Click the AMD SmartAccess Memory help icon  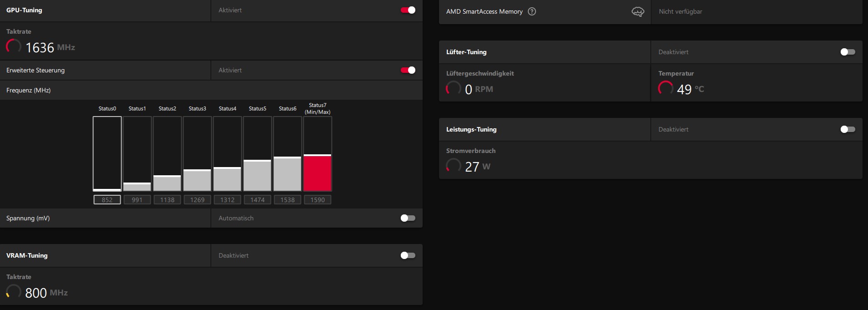(x=531, y=11)
